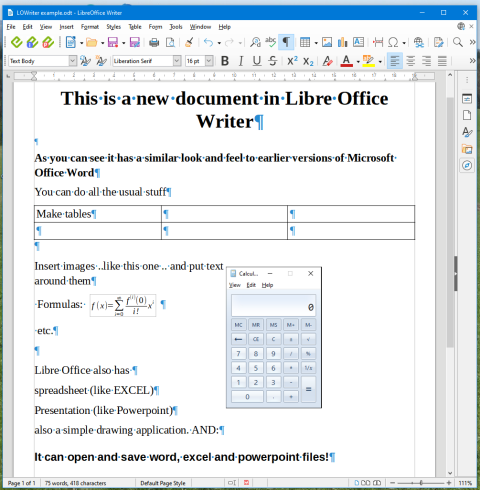480x490 pixels.
Task: Apply yellow highlighting color button
Action: (x=369, y=61)
